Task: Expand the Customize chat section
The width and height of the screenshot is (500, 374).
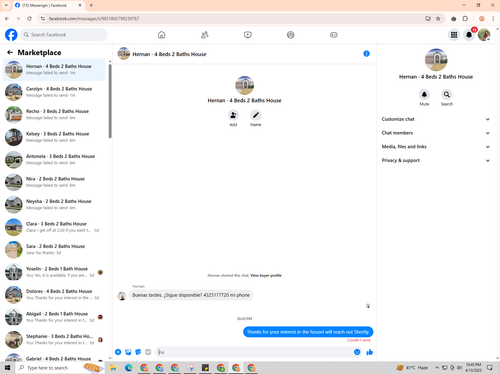Action: (x=436, y=119)
